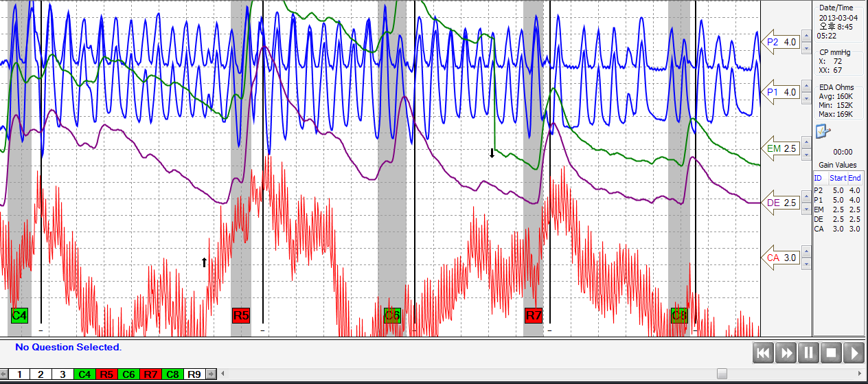Open question tab 2
Screen dimensions: 868x384
pyautogui.click(x=41, y=374)
